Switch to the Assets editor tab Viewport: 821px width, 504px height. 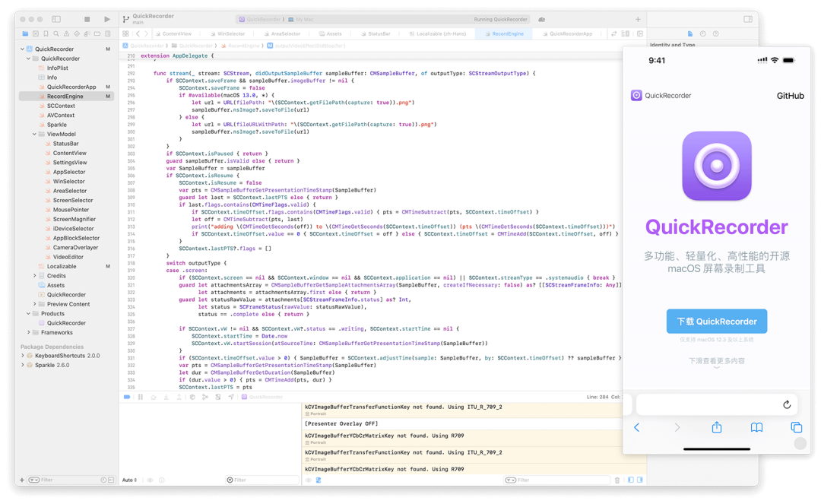331,33
